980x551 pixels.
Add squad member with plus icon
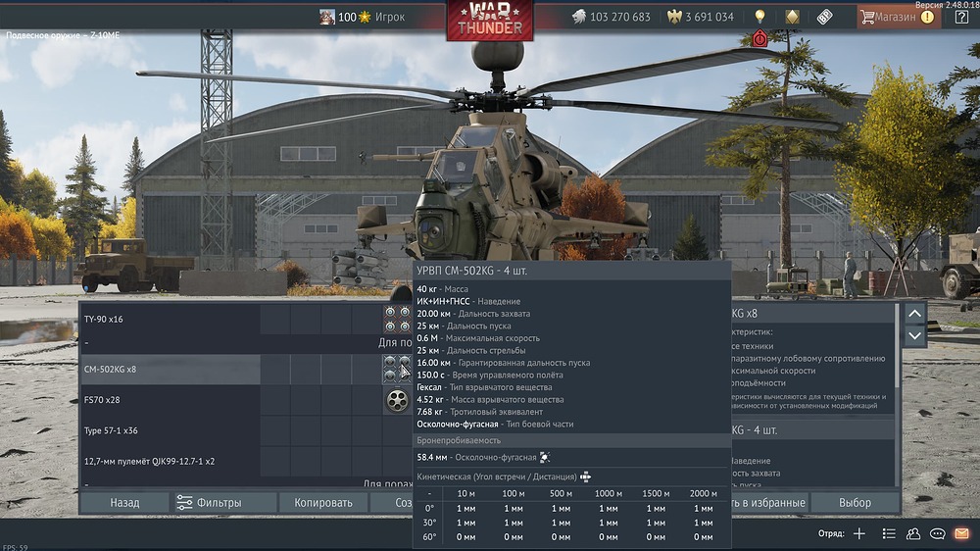[859, 533]
